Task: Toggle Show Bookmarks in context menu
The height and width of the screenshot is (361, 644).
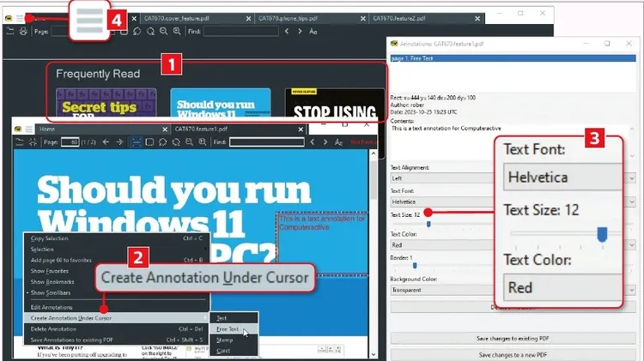Action: point(116,282)
